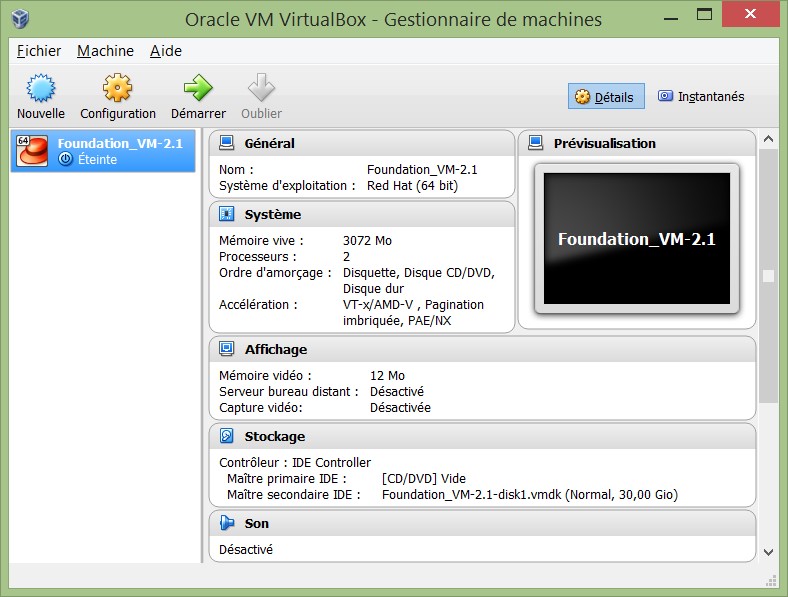
Task: Click the Prévisualisation section header title
Action: pos(605,143)
